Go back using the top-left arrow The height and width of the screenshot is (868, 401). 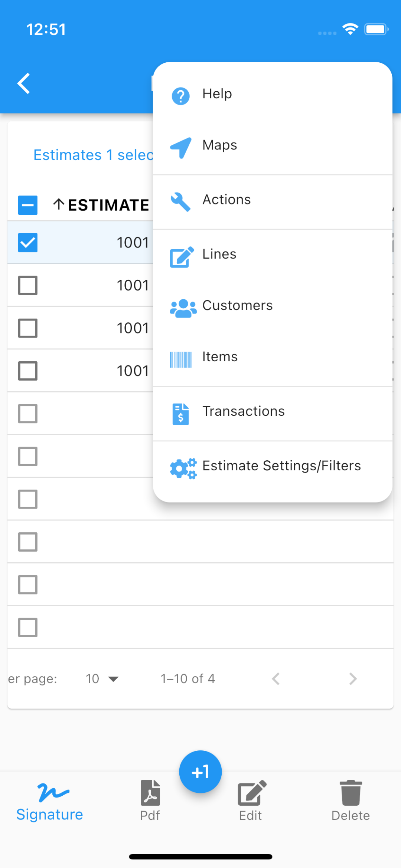click(23, 83)
